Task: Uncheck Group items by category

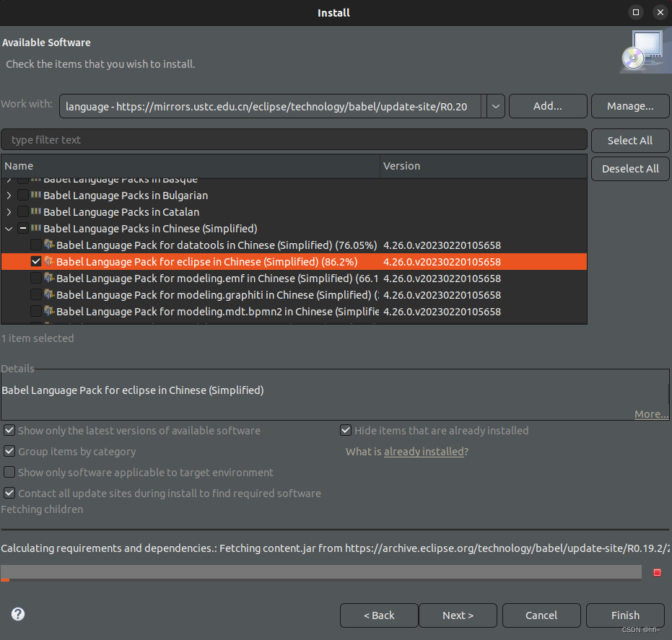Action: (9, 451)
